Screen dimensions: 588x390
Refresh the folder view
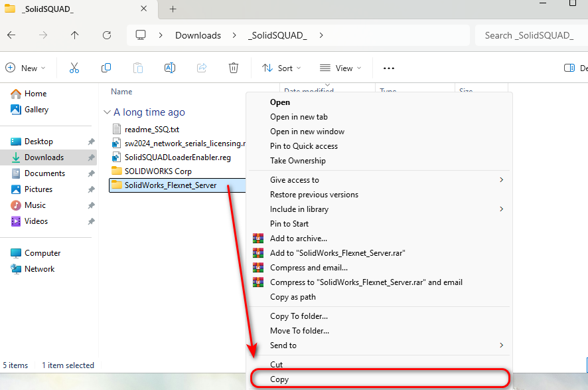pos(107,35)
